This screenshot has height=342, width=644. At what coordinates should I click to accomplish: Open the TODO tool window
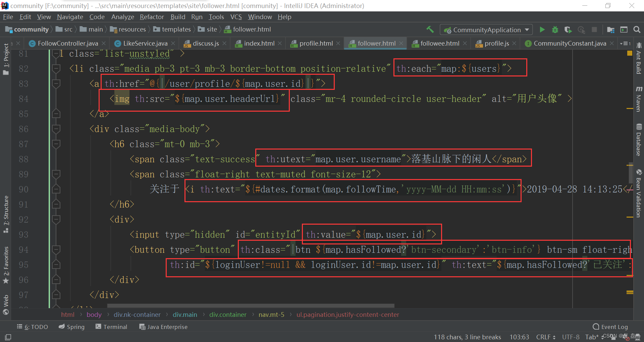click(x=32, y=327)
